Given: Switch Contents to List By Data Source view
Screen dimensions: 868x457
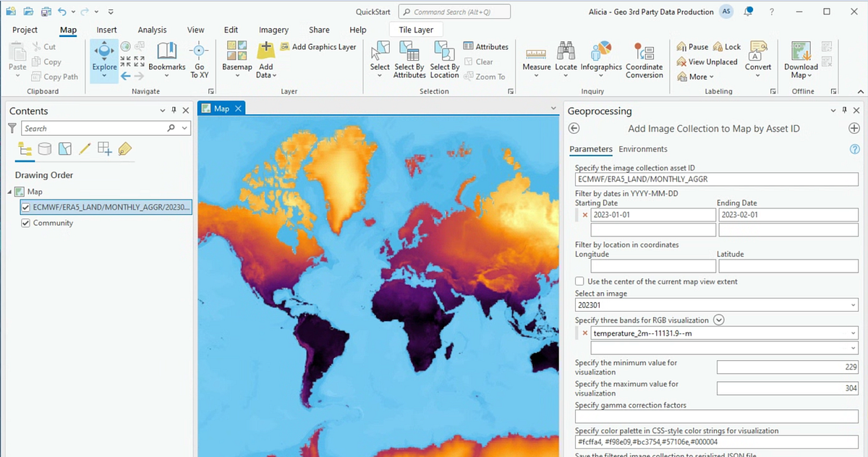Looking at the screenshot, I should (x=43, y=148).
